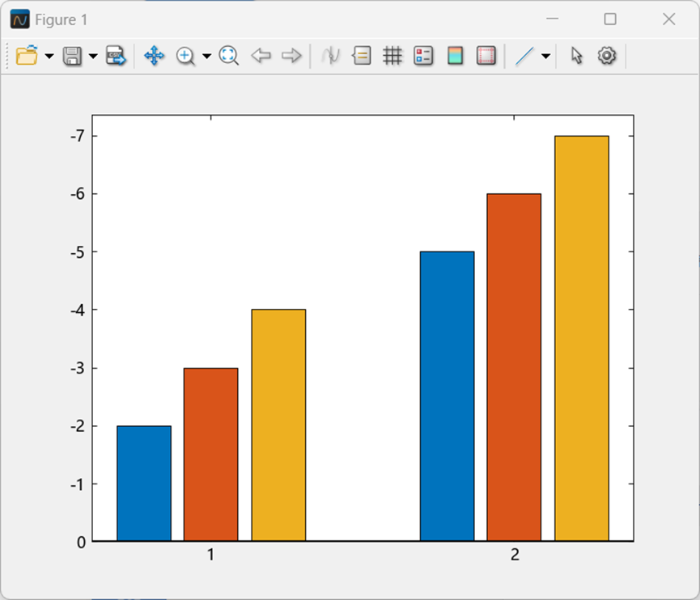Click the y-axis tick label "-6"

point(78,194)
